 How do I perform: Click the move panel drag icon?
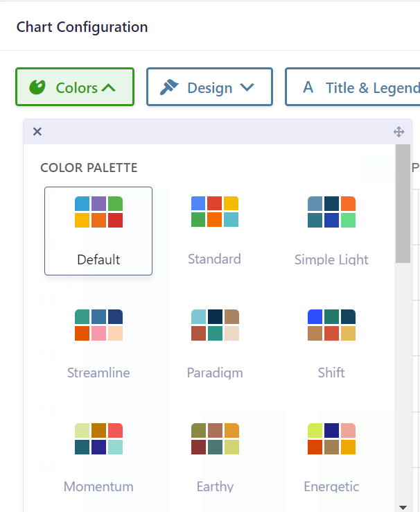coord(399,132)
